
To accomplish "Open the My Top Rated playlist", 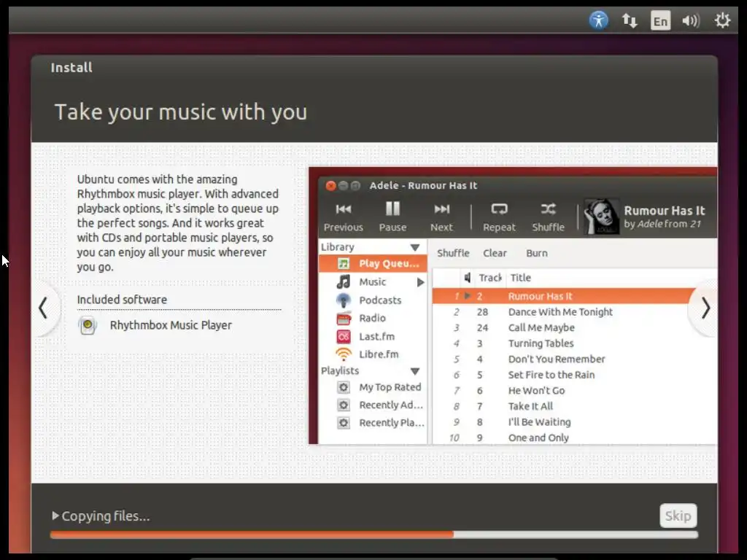I will 373,387.
